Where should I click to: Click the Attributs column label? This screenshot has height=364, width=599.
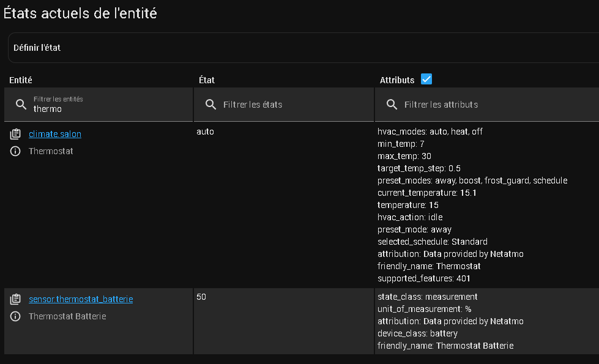[x=397, y=80]
